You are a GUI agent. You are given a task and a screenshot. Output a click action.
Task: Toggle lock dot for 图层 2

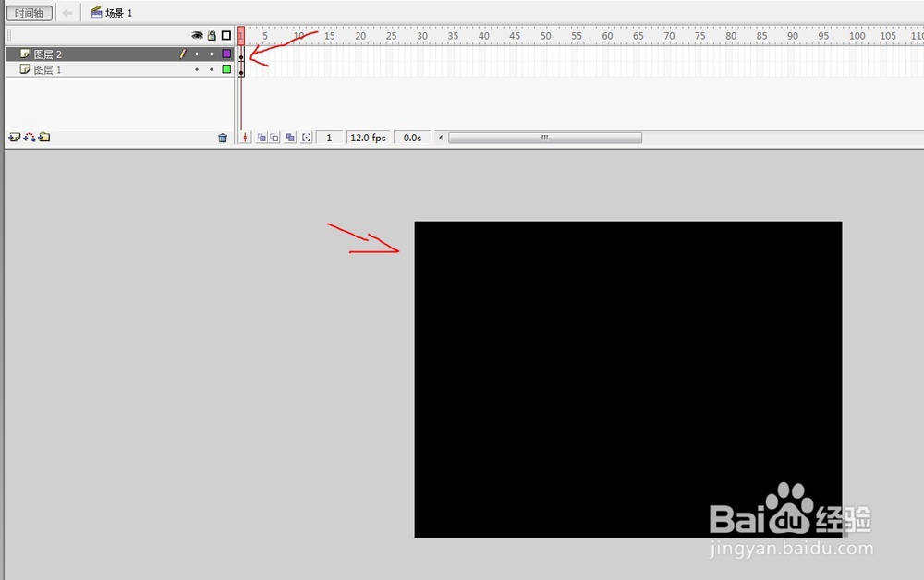click(x=212, y=54)
